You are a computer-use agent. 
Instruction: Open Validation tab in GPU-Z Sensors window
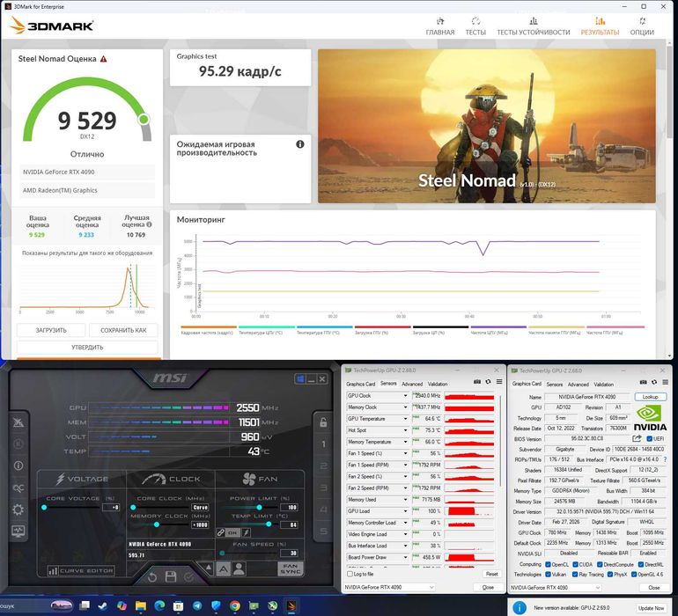437,384
